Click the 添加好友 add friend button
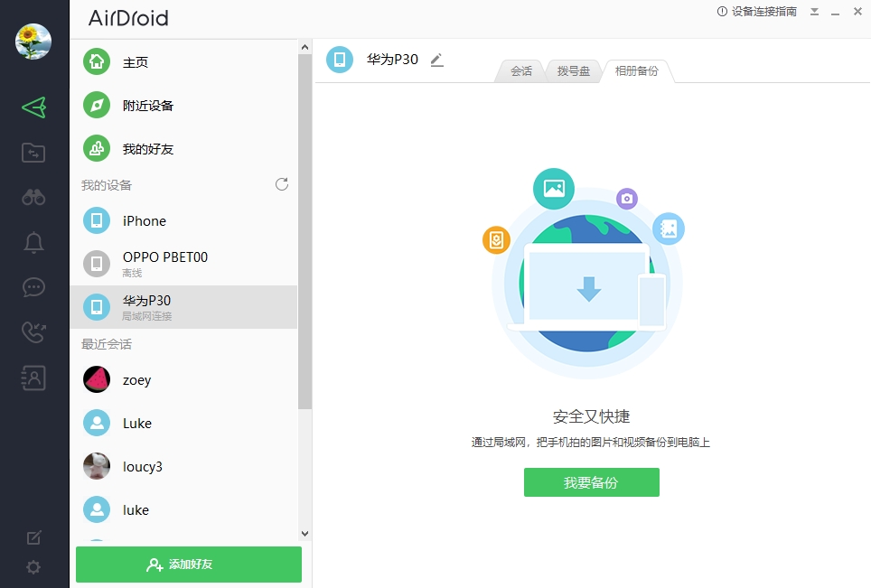871x588 pixels. tap(189, 565)
